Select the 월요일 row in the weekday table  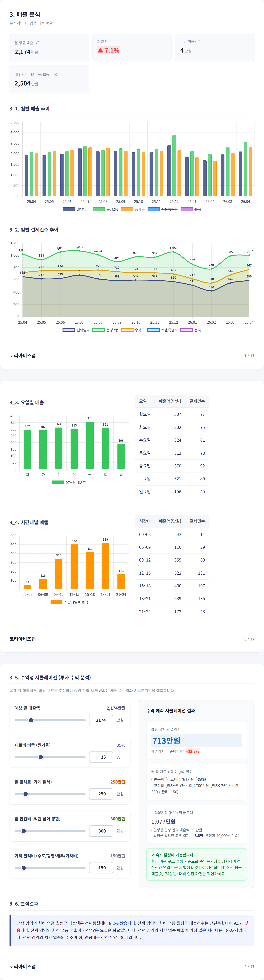click(172, 414)
